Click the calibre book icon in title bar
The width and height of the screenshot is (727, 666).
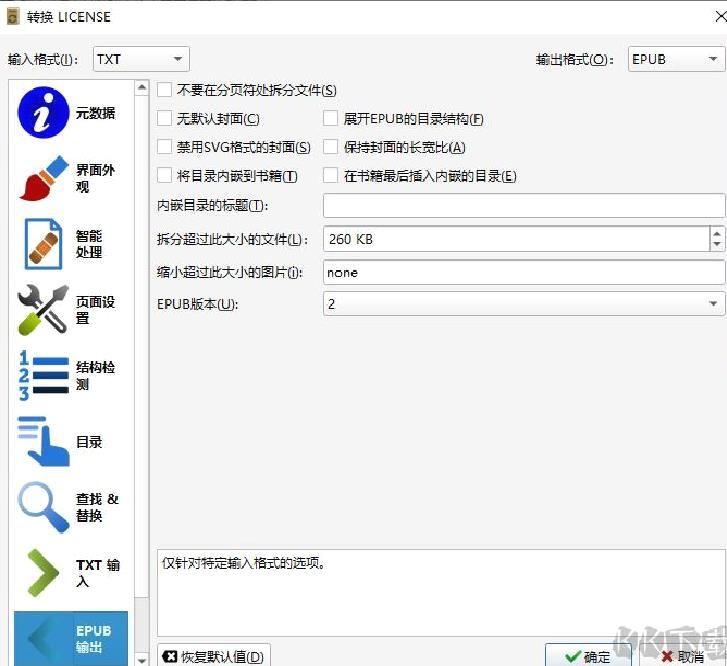[13, 17]
